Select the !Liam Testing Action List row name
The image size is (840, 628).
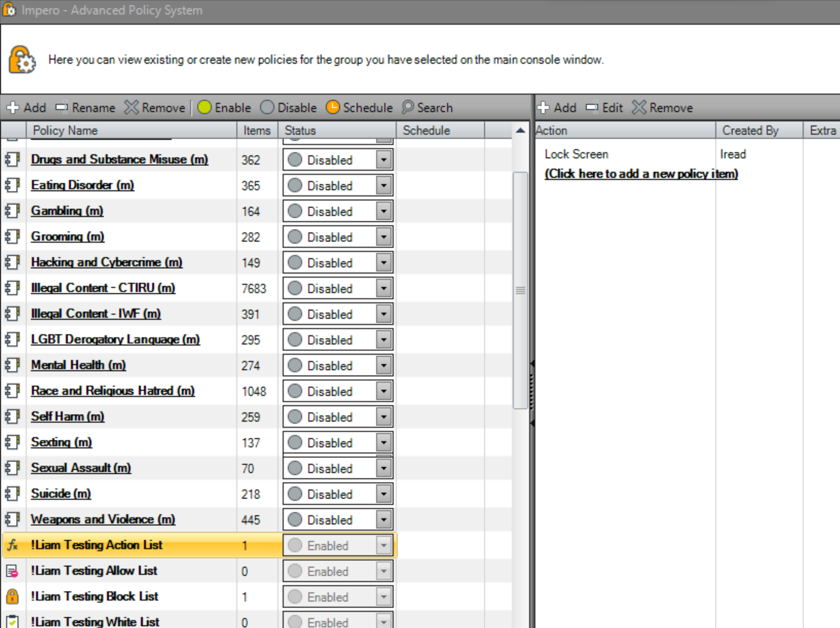(x=97, y=545)
